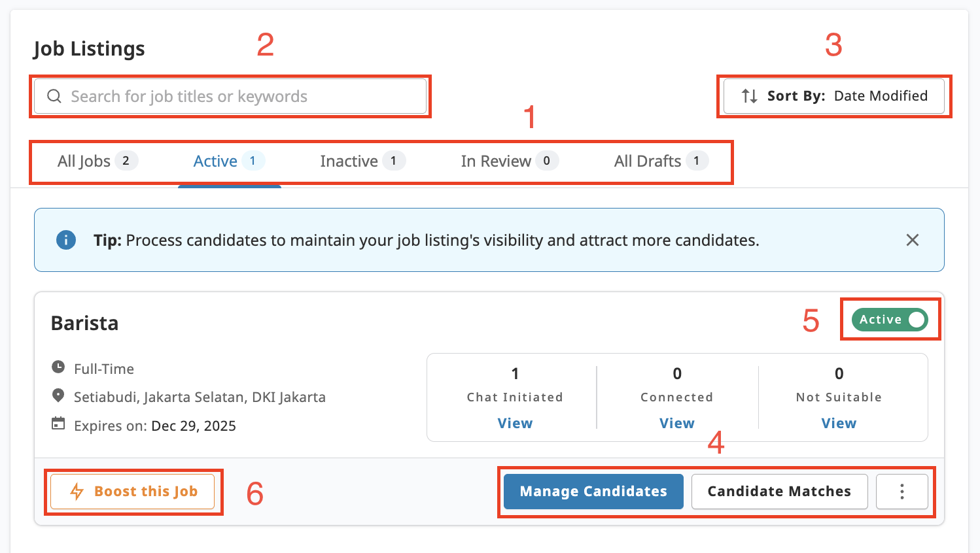Click the calendar icon next to expiry date
The height and width of the screenshot is (553, 980).
click(x=58, y=425)
